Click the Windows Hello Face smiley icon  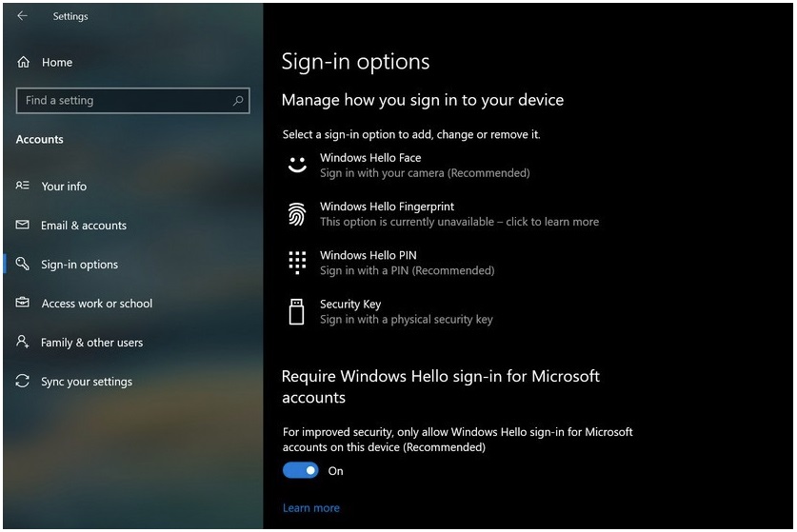tap(297, 165)
